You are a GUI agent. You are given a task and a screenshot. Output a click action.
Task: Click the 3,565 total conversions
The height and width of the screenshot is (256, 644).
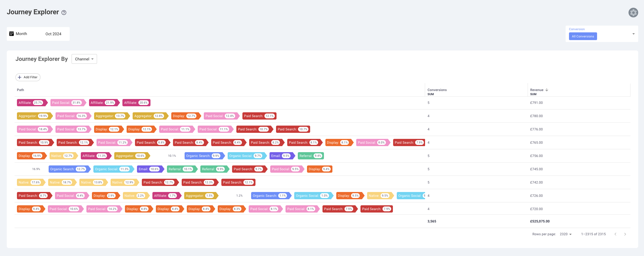click(x=432, y=221)
